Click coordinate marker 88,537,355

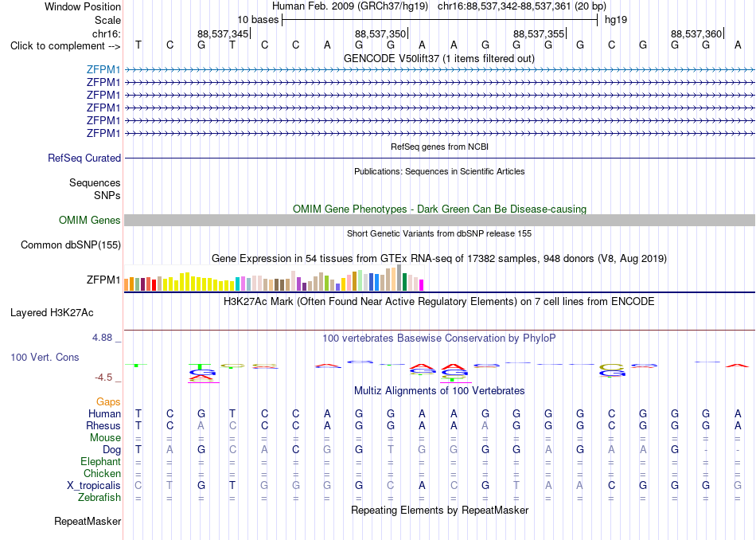(x=539, y=33)
